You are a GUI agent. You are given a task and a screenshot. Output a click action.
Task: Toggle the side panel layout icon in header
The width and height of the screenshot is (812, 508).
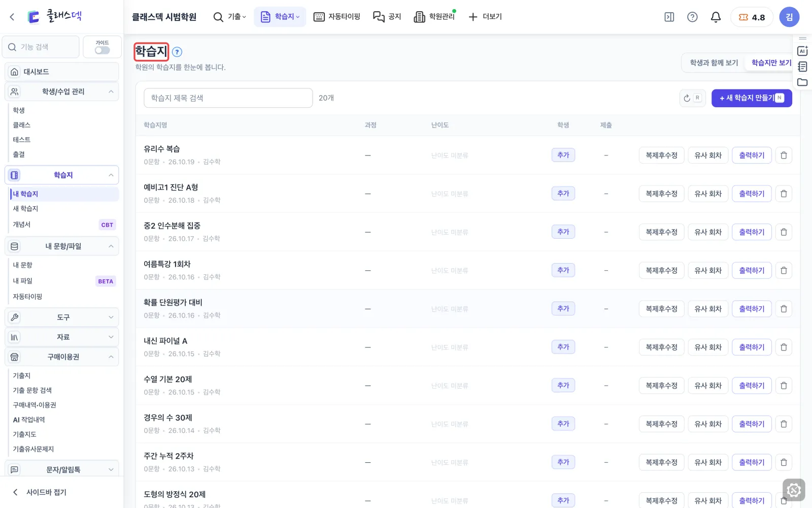(669, 17)
